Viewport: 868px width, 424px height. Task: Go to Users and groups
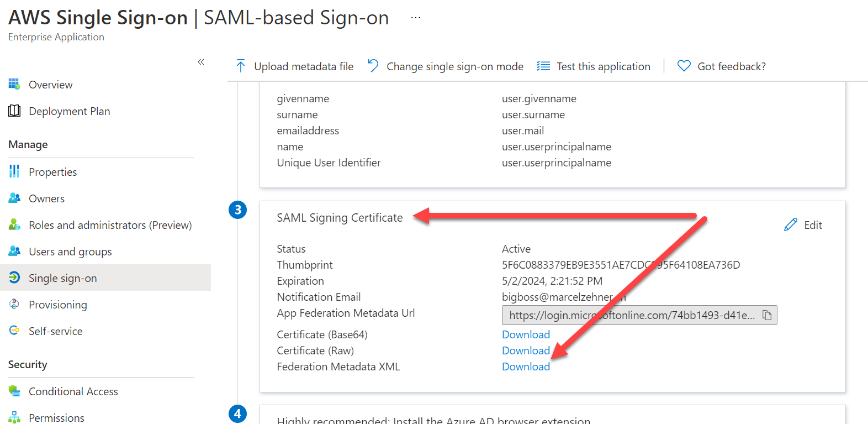pos(70,252)
